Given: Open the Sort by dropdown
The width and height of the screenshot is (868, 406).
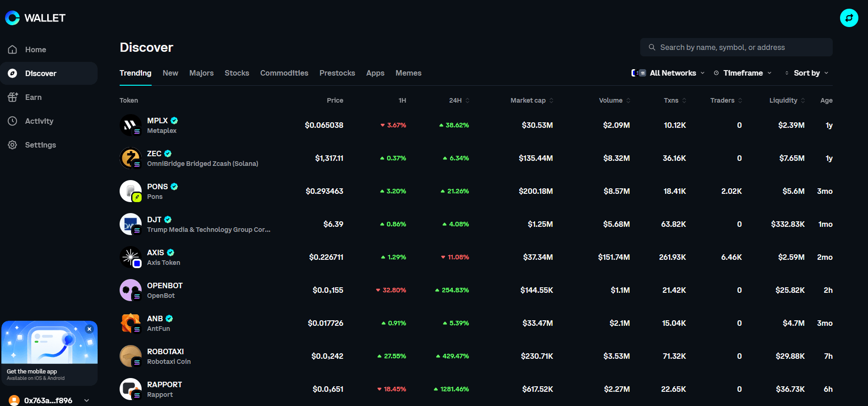Looking at the screenshot, I should [x=807, y=73].
